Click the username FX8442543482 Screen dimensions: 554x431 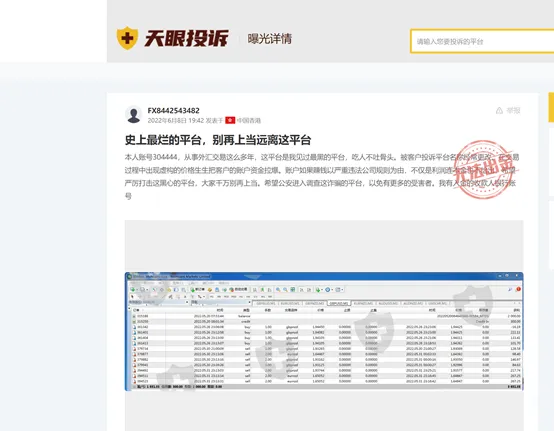tap(173, 110)
